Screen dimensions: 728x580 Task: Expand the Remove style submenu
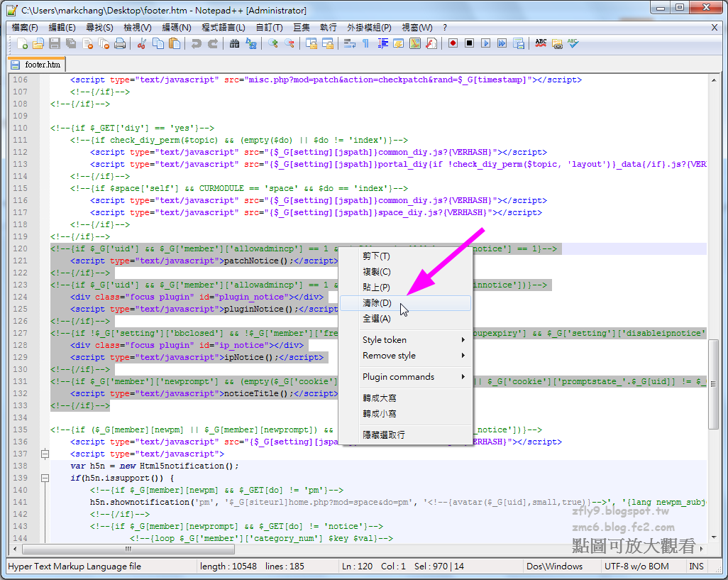click(405, 356)
